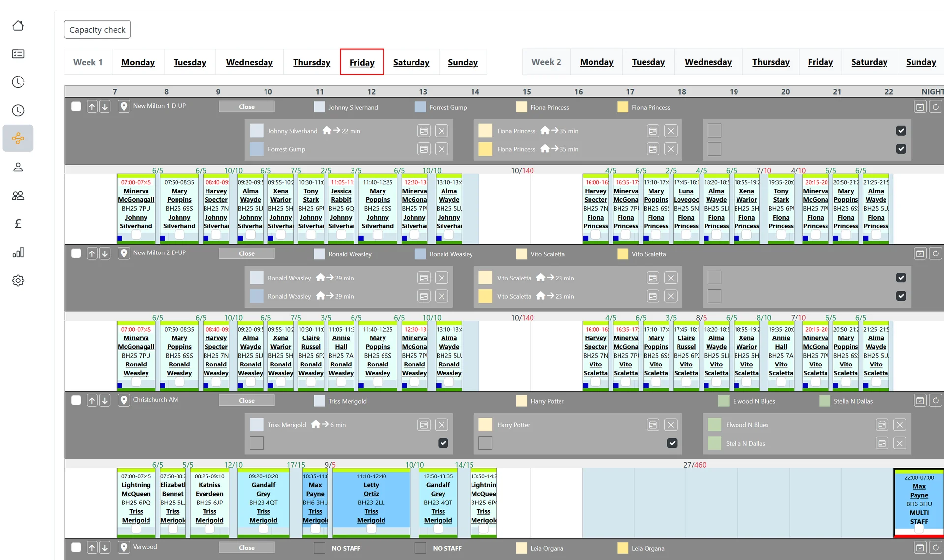Click the green Elwood N Blues swatch
Screen dimensions: 944x560
click(x=714, y=425)
